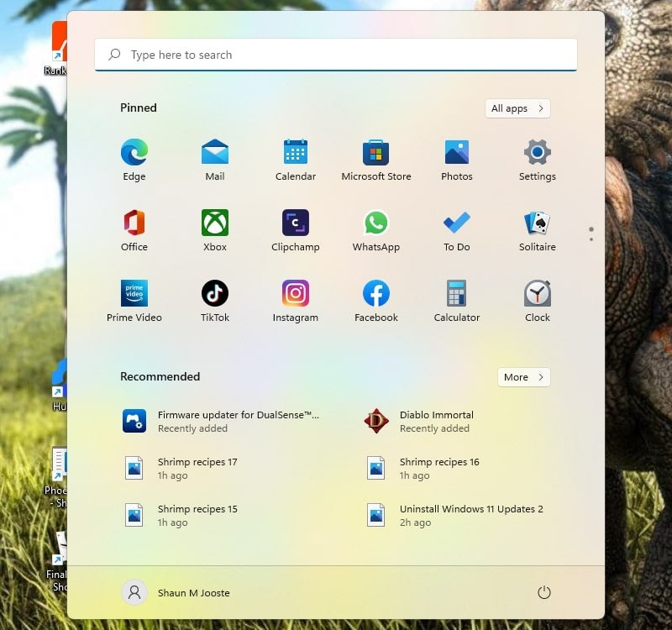The image size is (672, 630).
Task: Open the Clock app
Action: pyautogui.click(x=537, y=301)
